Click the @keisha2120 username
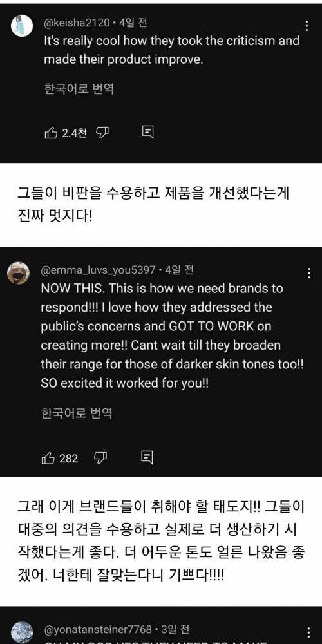This screenshot has height=644, width=322. (x=77, y=23)
